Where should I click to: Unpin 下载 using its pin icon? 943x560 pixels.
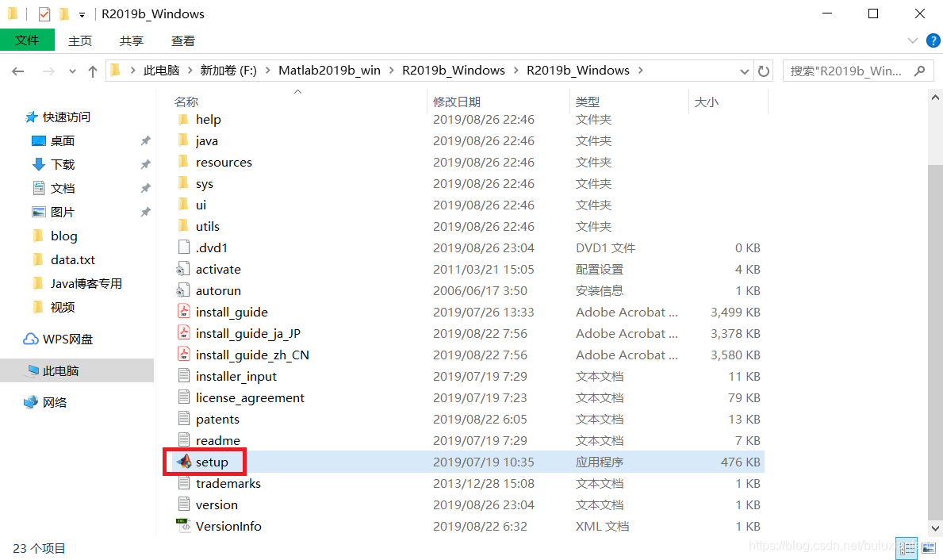click(x=146, y=164)
